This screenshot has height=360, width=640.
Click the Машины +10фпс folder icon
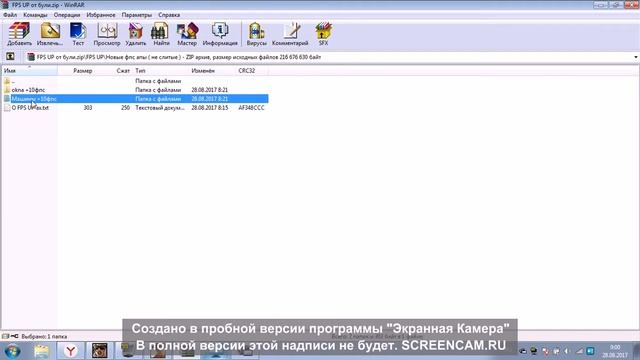[7, 99]
